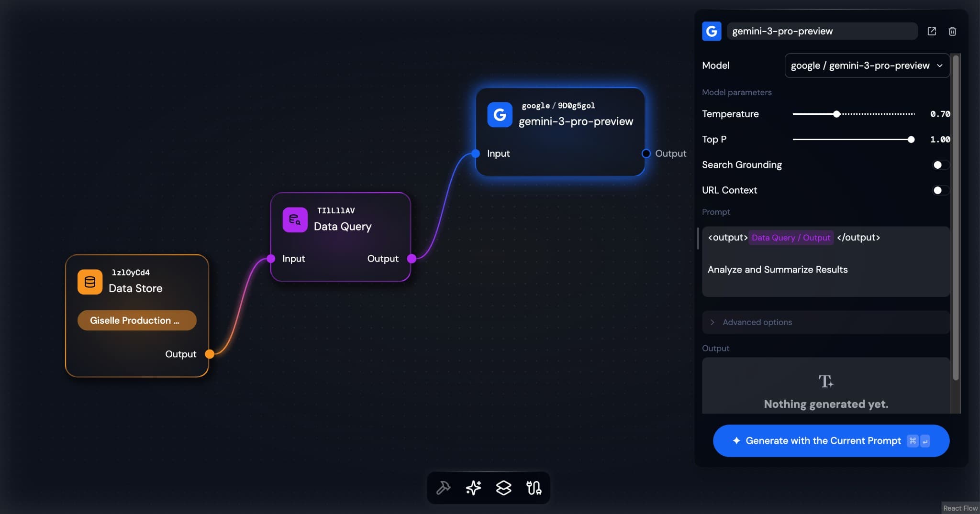Click the Data Query node icon
Viewport: 980px width, 514px height.
tap(295, 220)
